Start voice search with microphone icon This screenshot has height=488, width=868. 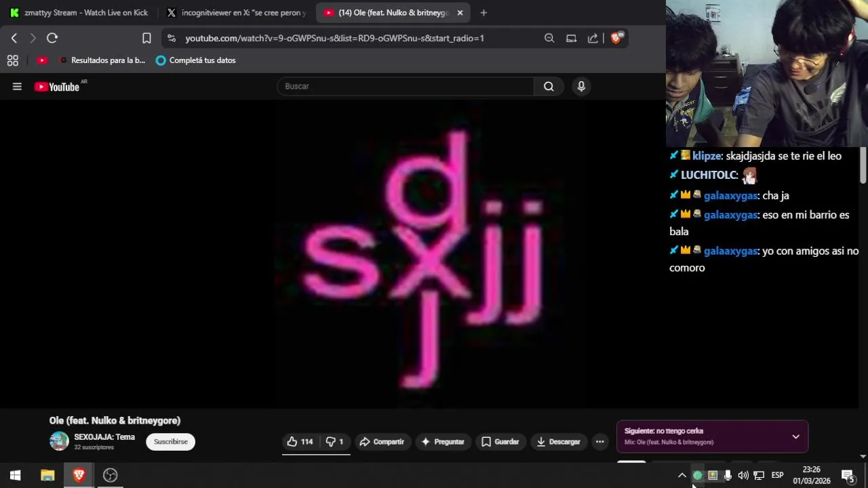581,86
